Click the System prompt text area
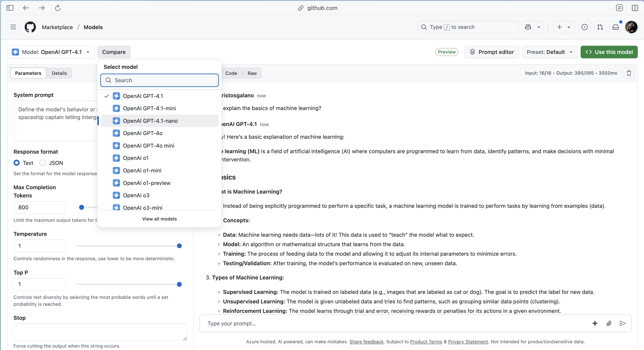 (56, 121)
